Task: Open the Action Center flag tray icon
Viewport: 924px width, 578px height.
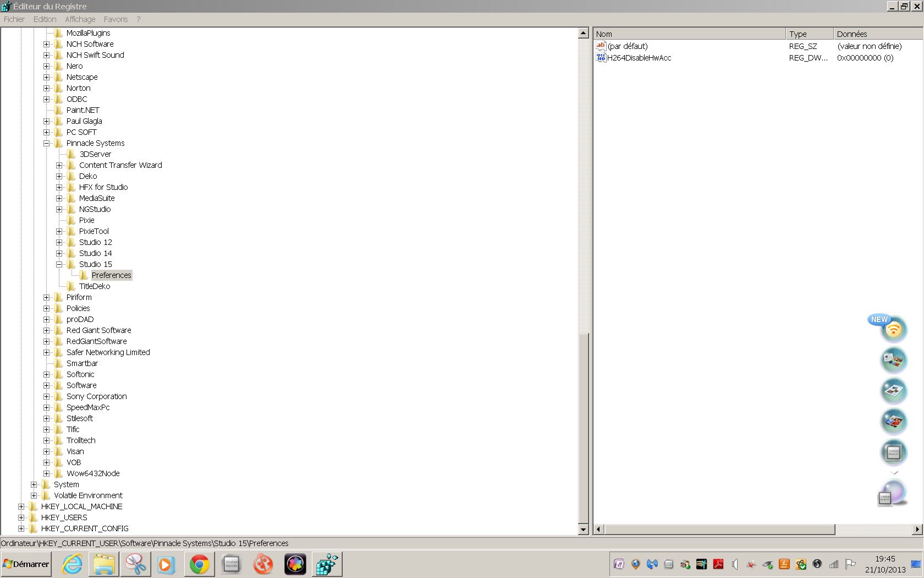Action: click(x=850, y=564)
